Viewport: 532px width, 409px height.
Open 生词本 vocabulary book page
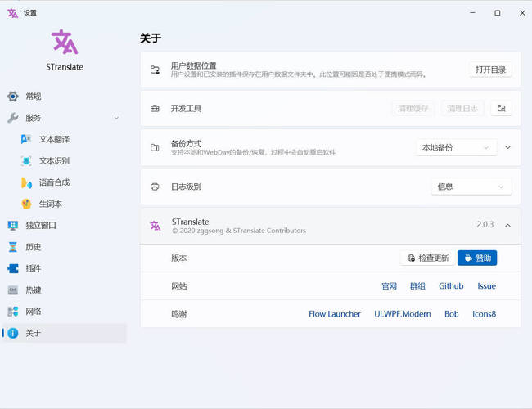[50, 204]
